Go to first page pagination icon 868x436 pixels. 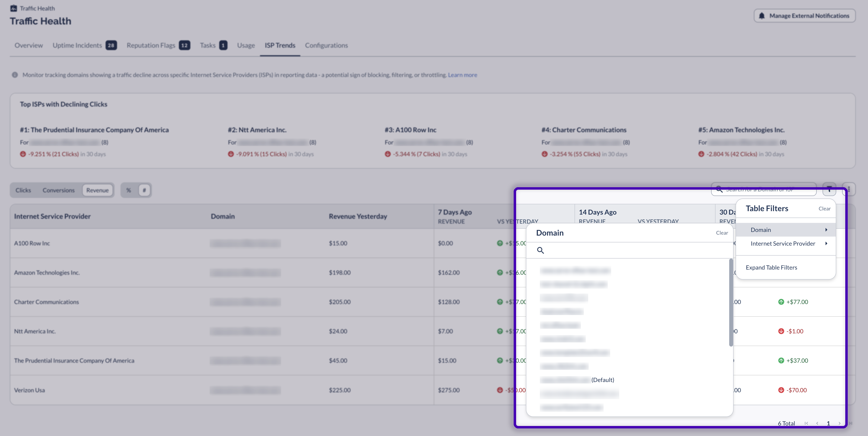point(806,424)
